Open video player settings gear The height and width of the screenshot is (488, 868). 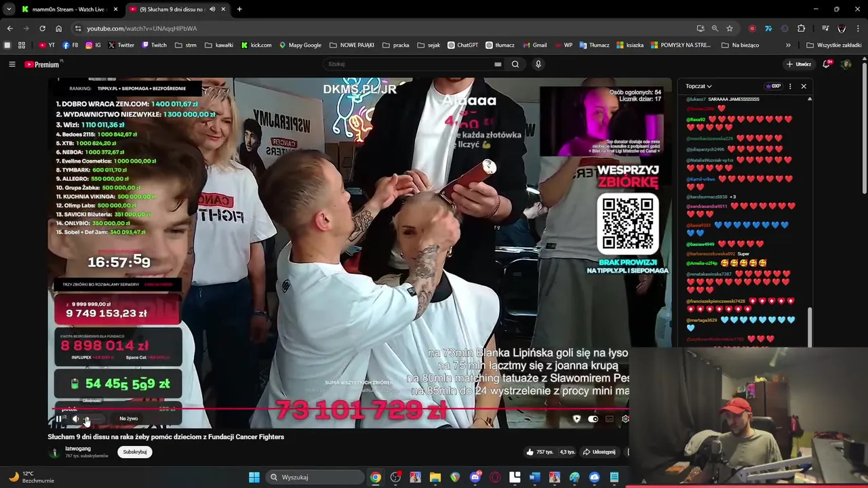click(625, 419)
